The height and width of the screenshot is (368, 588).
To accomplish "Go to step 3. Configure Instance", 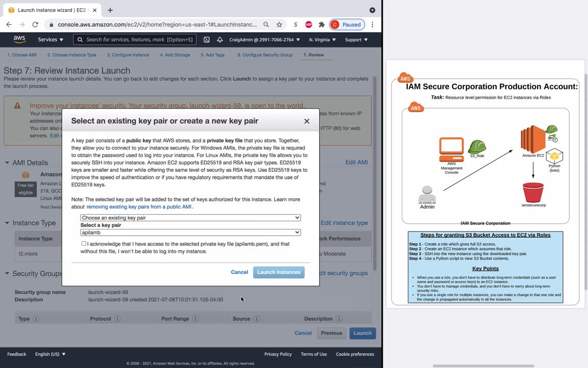I will point(128,55).
